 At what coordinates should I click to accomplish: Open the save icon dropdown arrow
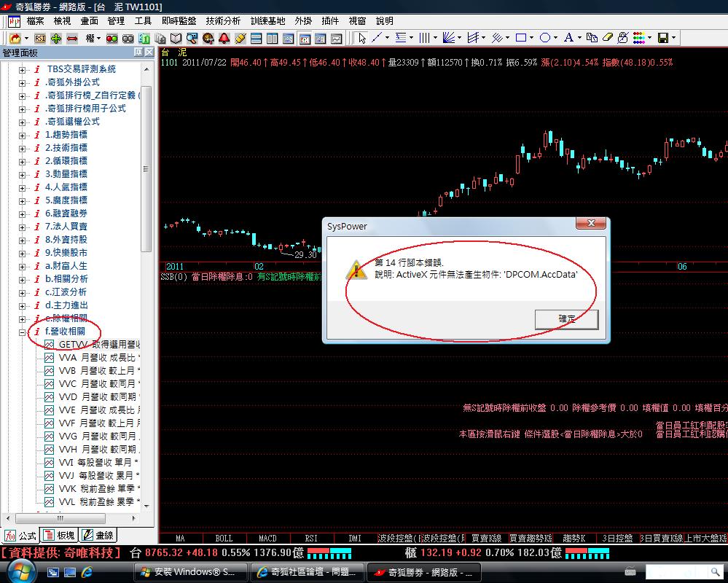coord(674,38)
